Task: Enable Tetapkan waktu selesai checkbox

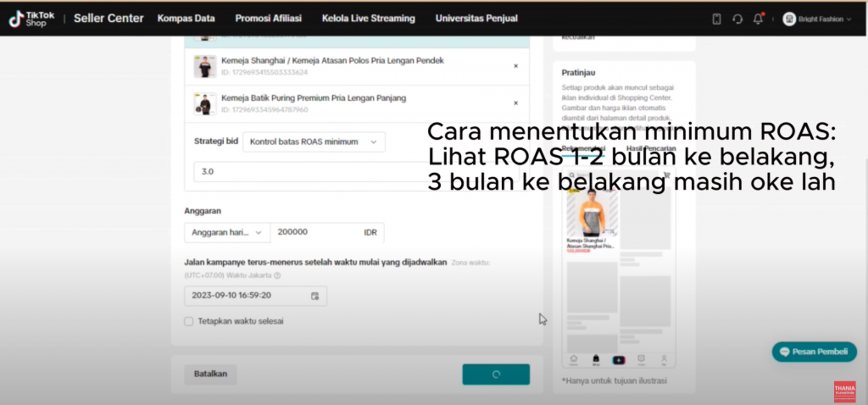Action: [189, 321]
